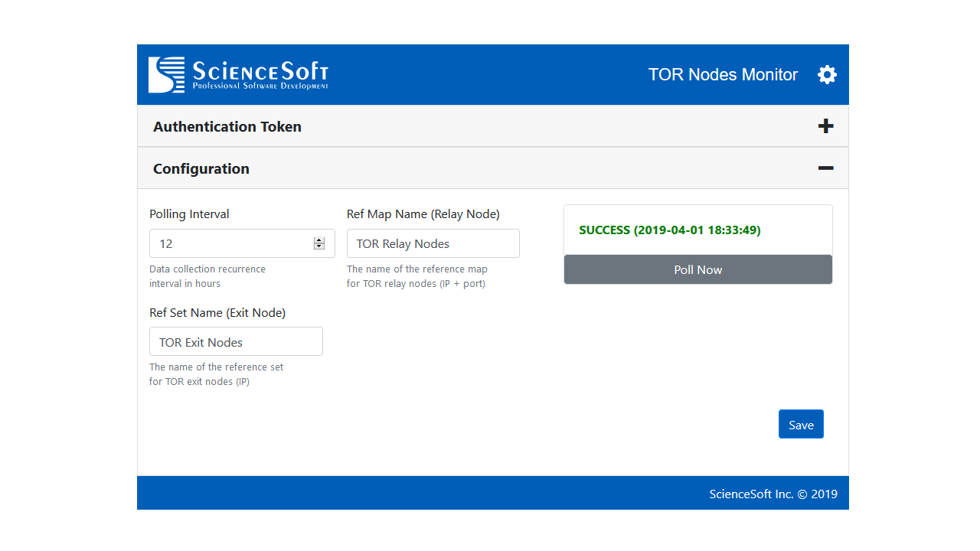Image resolution: width=980 pixels, height=551 pixels.
Task: Open the settings gear in the header
Action: (x=827, y=74)
